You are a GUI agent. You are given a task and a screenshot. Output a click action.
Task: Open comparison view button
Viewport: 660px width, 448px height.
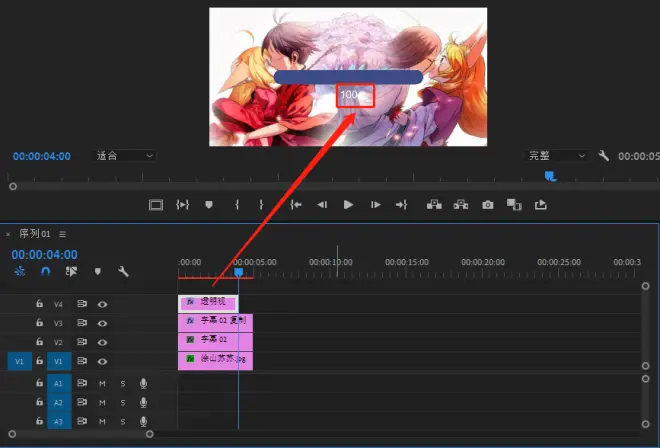[514, 205]
